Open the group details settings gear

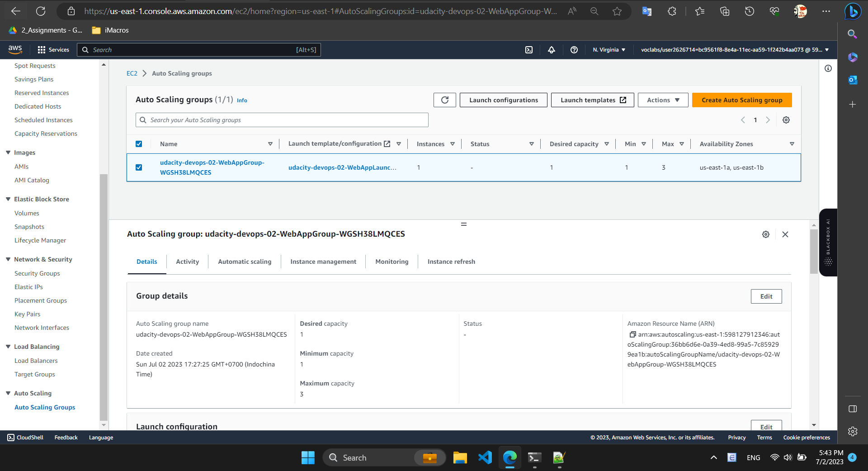pos(765,234)
